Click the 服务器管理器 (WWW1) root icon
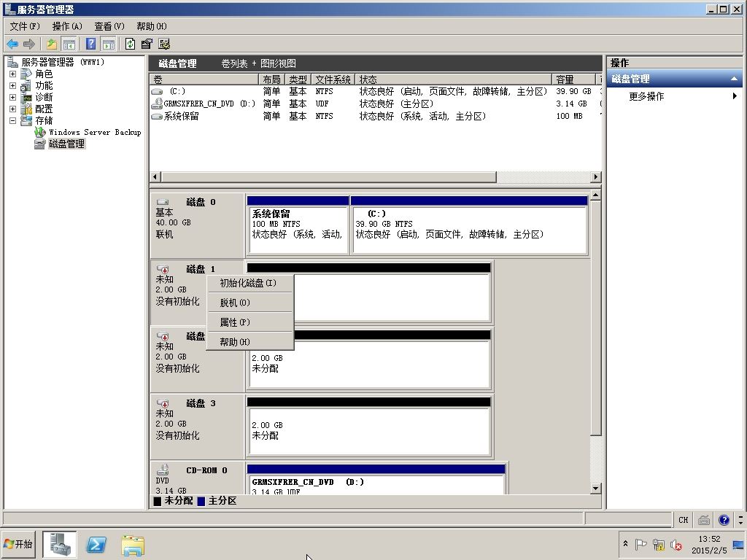Image resolution: width=747 pixels, height=560 pixels. point(13,62)
